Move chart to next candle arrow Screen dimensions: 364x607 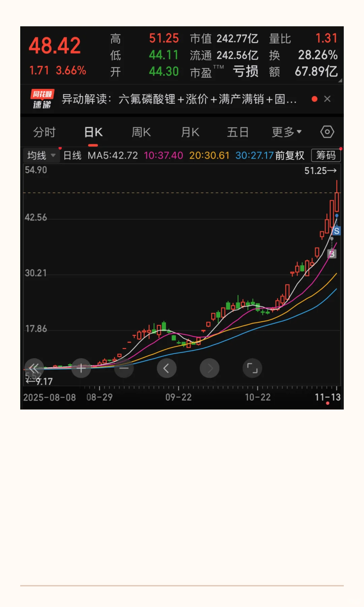coord(209,368)
